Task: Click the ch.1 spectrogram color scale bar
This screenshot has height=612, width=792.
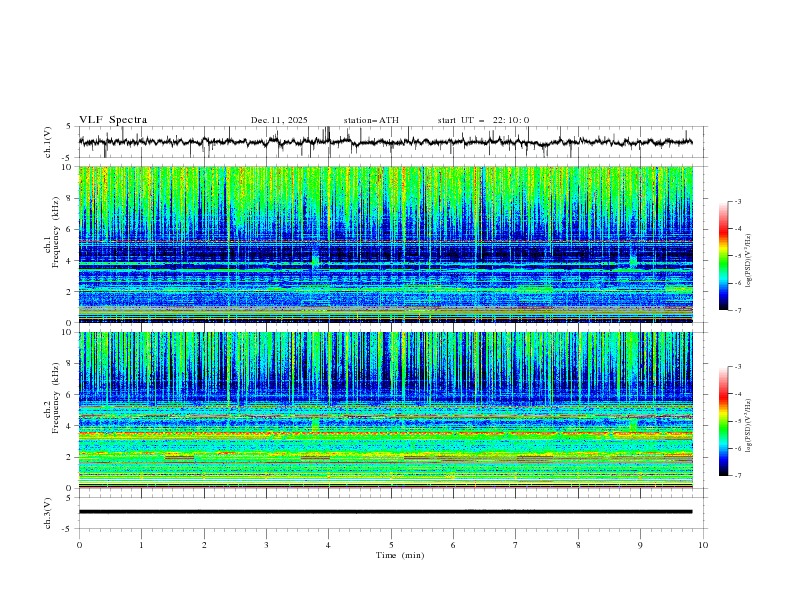Action: tap(723, 256)
